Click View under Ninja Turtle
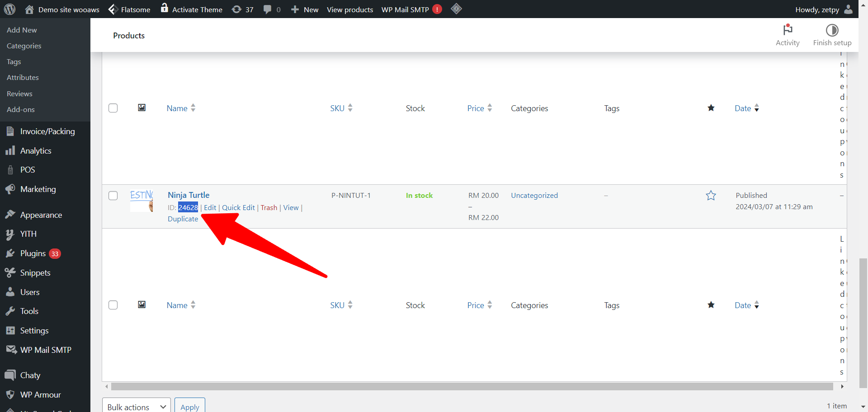868x412 pixels. [x=291, y=207]
